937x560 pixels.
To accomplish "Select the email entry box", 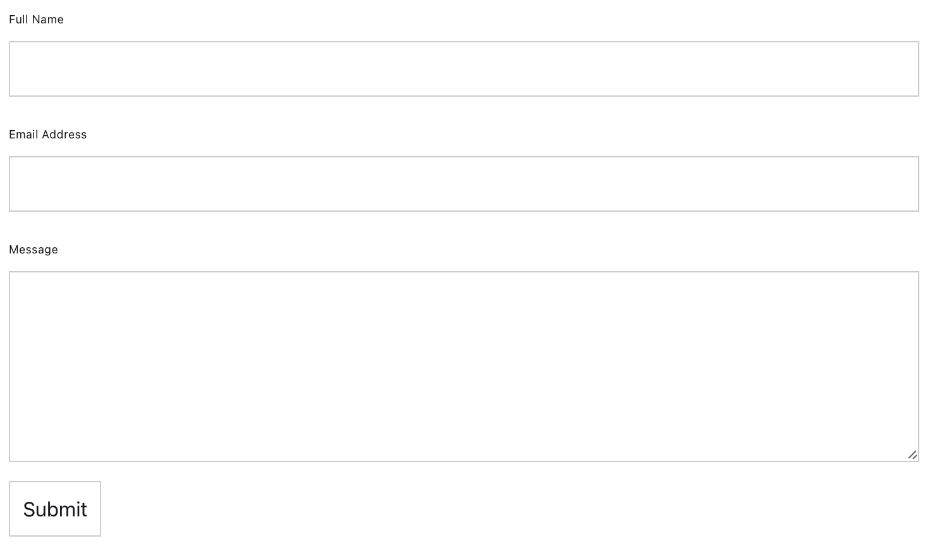I will (x=464, y=184).
